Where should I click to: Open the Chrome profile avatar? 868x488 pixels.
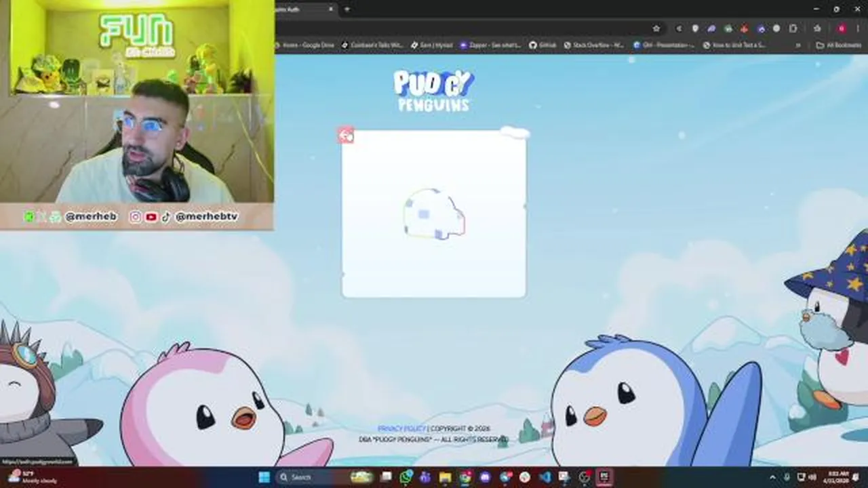pyautogui.click(x=842, y=28)
